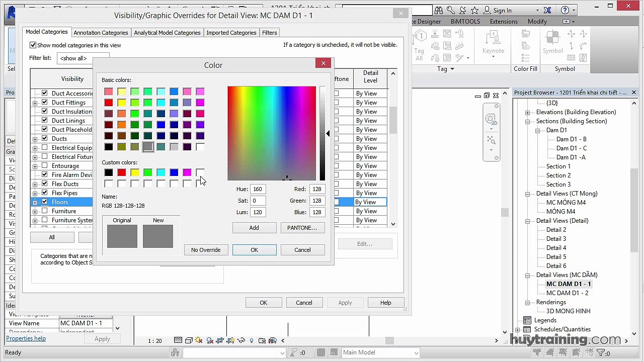Viewport: 644px width, 362px height.
Task: Open the BiMTOOLS ribbon tab
Action: pos(465,22)
